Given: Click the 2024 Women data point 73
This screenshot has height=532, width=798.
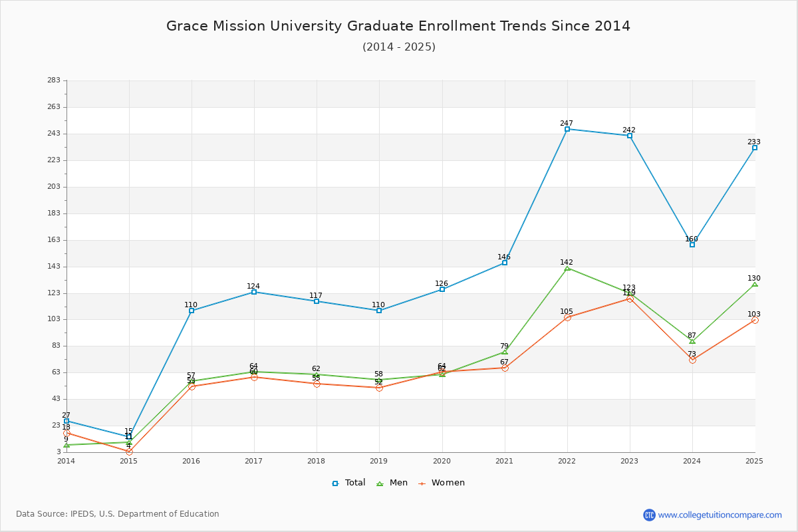Looking at the screenshot, I should click(692, 360).
